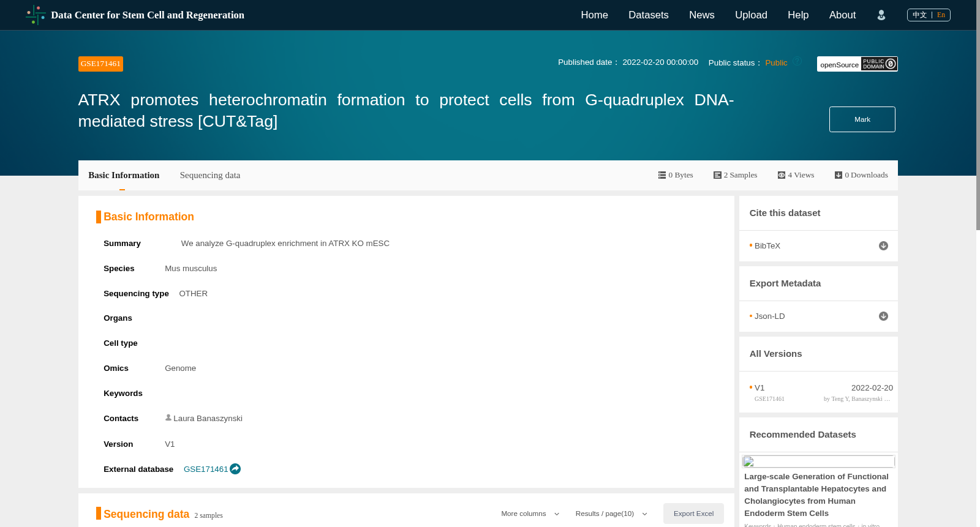Screen dimensions: 980x527
Task: Click the Downloads count icon
Action: (x=839, y=175)
